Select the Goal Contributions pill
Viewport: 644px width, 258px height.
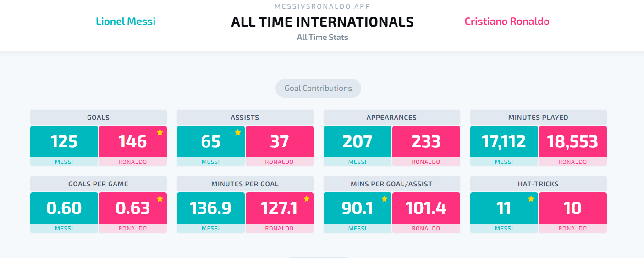click(318, 88)
